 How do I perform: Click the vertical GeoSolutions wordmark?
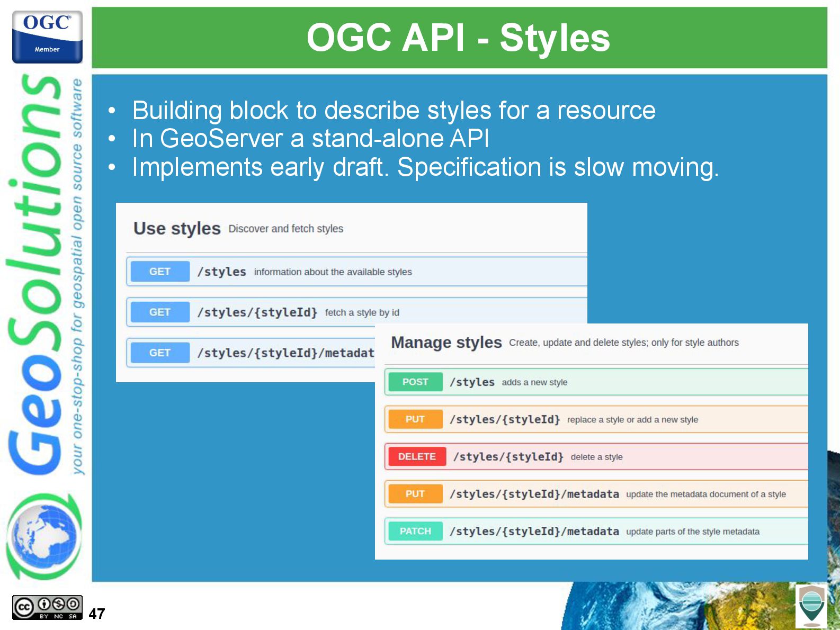point(34,274)
